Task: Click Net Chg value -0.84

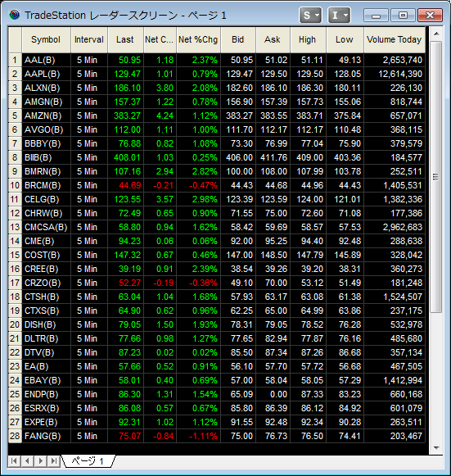Action: (160, 436)
